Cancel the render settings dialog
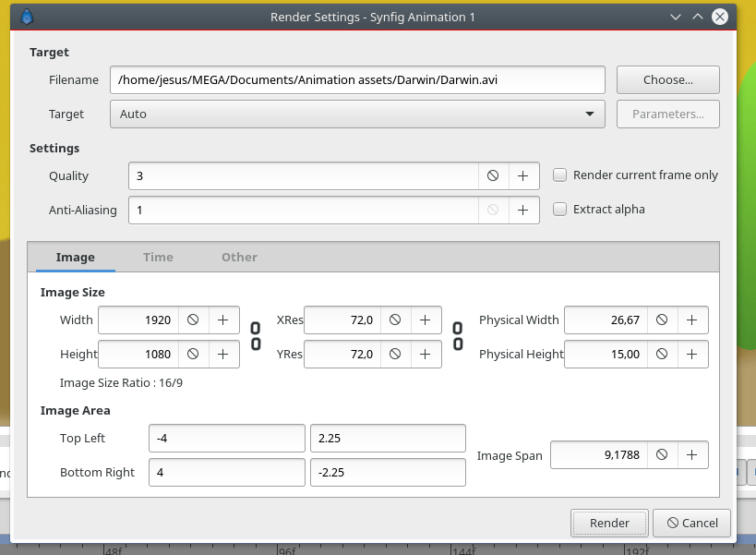Image resolution: width=756 pixels, height=555 pixels. click(692, 524)
